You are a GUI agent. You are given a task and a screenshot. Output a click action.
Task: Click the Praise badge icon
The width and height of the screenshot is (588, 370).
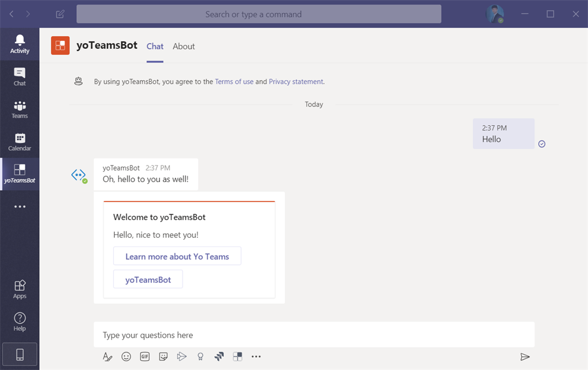tap(200, 356)
